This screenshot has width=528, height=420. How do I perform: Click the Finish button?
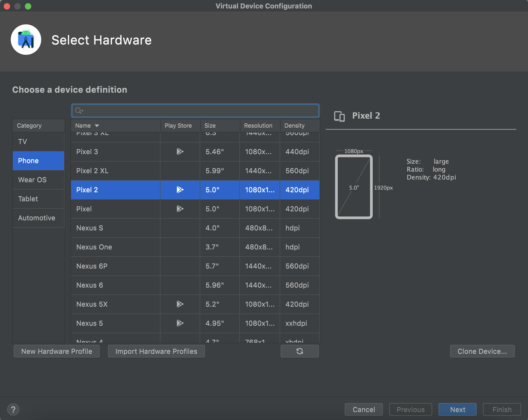[502, 409]
